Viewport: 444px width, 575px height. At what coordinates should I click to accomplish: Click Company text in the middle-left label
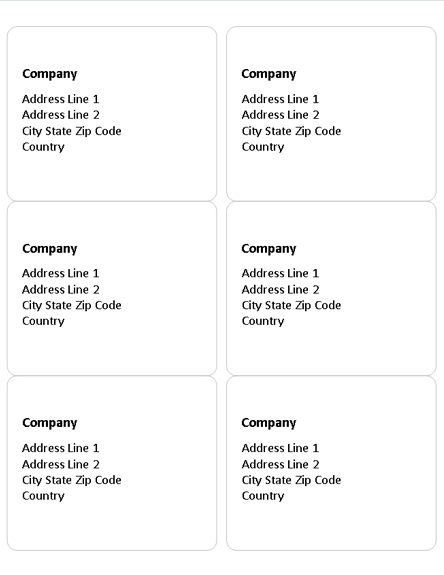[x=49, y=249]
